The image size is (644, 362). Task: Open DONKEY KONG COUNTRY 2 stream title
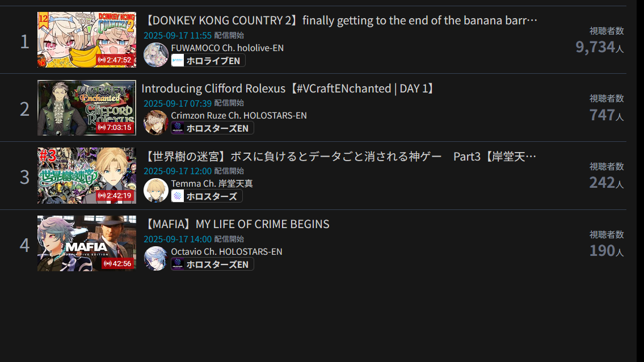[340, 20]
